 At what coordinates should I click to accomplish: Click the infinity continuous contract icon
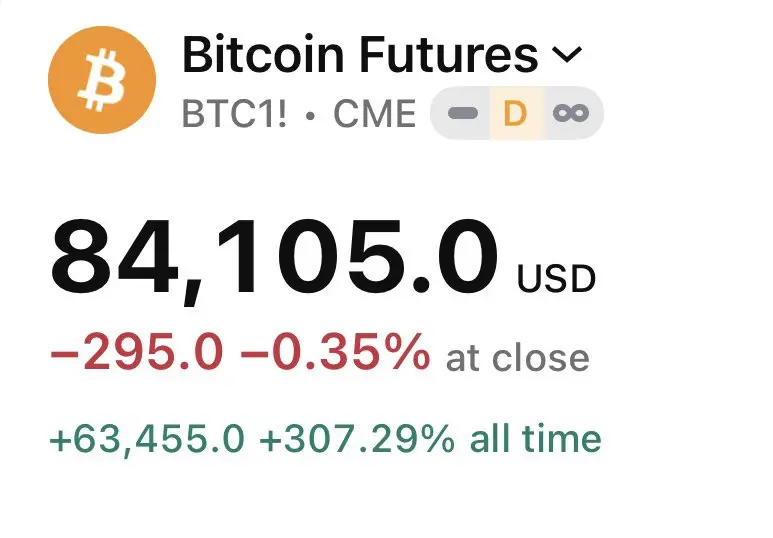(571, 113)
